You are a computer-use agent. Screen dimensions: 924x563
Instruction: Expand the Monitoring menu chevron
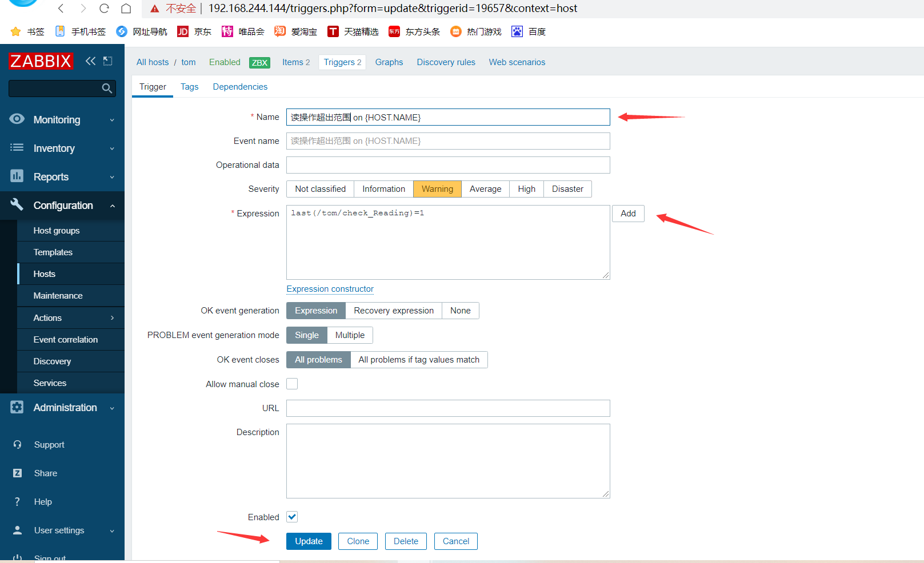[x=112, y=120]
